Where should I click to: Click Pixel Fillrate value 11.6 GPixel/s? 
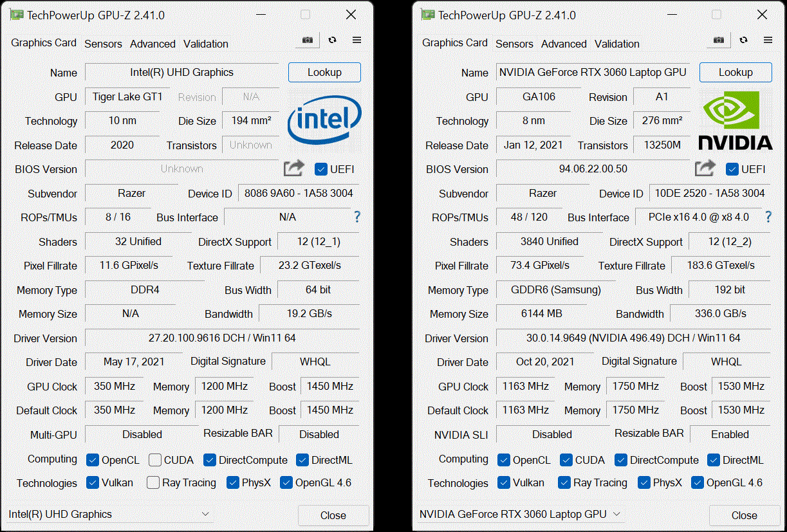[129, 265]
